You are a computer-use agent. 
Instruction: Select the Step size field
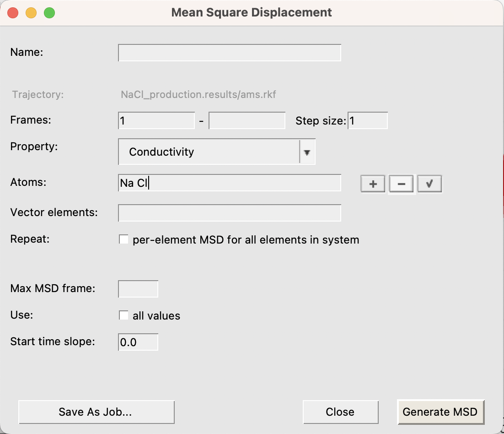368,121
